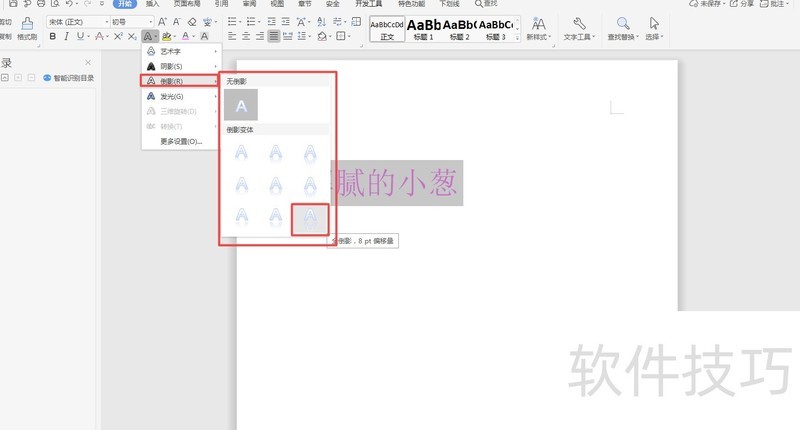Click the Format Painter brush icon
Viewport: 800px width, 430px height.
tap(28, 23)
